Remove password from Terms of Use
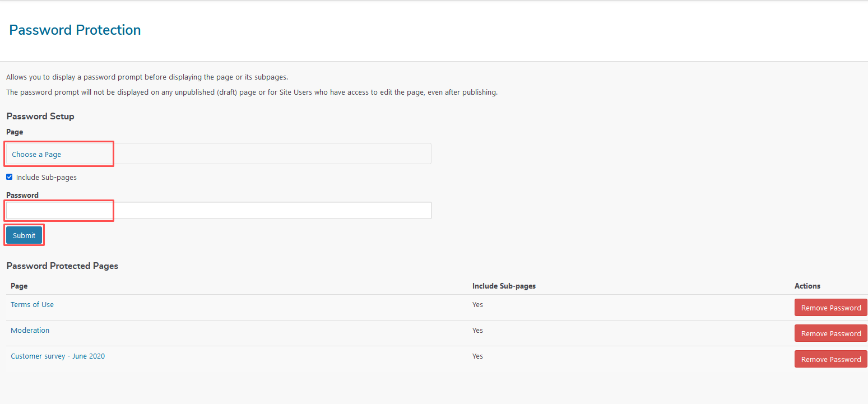Viewport: 868px width, 404px height. pyautogui.click(x=831, y=308)
